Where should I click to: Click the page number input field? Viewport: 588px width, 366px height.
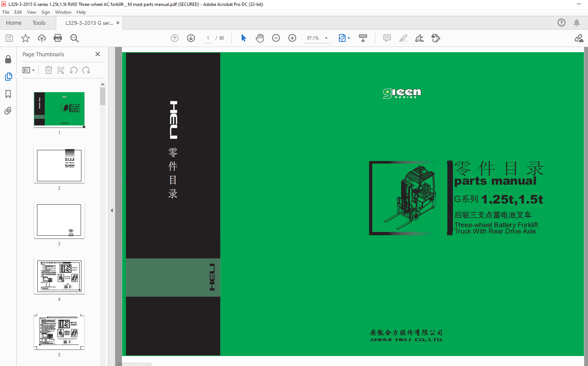(x=208, y=38)
